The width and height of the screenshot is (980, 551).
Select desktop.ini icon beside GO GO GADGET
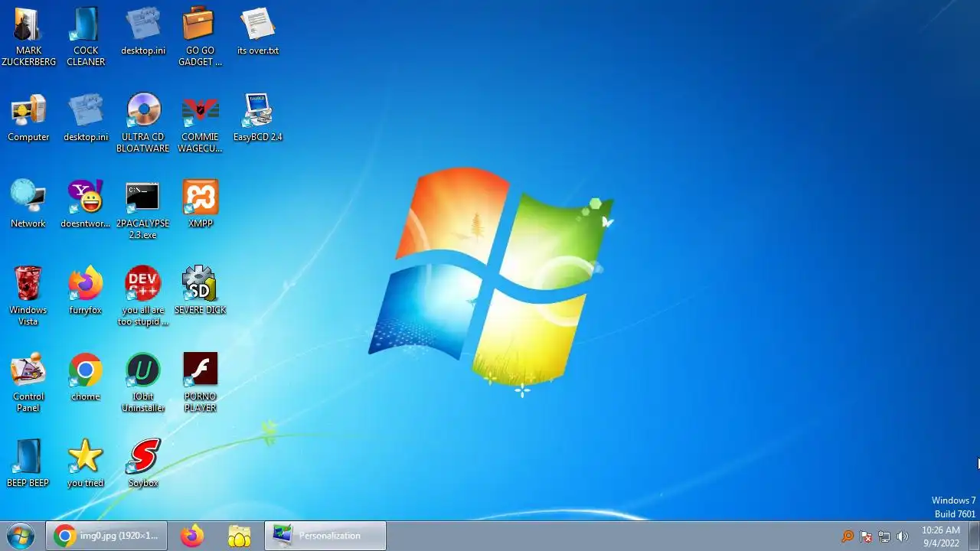click(143, 31)
